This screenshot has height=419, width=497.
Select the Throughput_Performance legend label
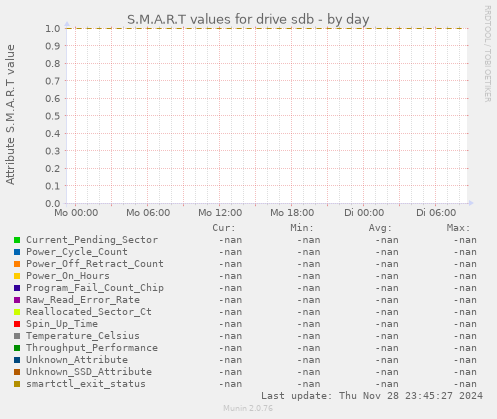92,348
